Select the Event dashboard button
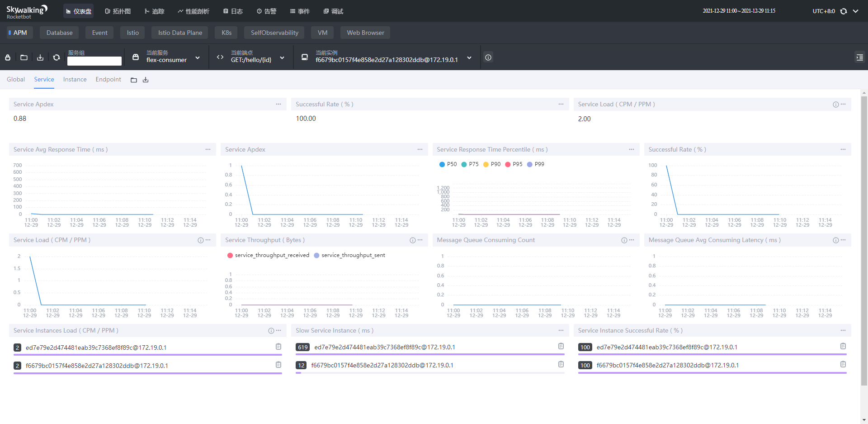Screen dimensions: 868x424 (99, 33)
